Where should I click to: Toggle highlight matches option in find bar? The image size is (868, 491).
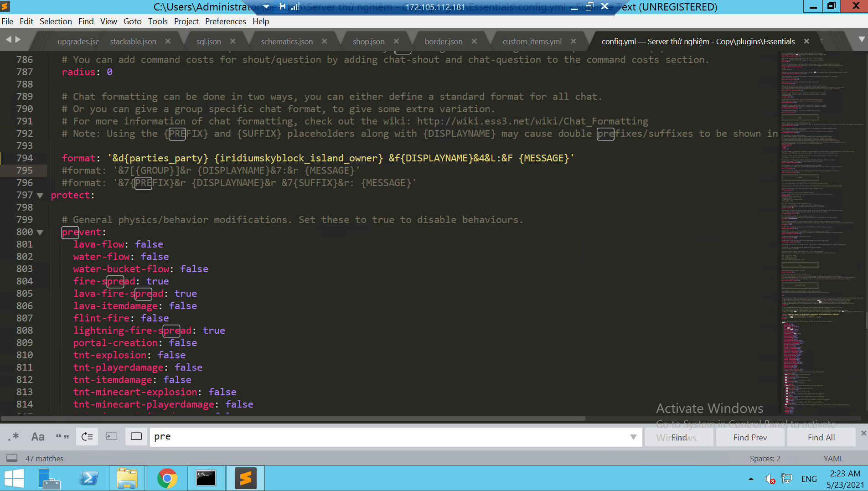pyautogui.click(x=136, y=436)
